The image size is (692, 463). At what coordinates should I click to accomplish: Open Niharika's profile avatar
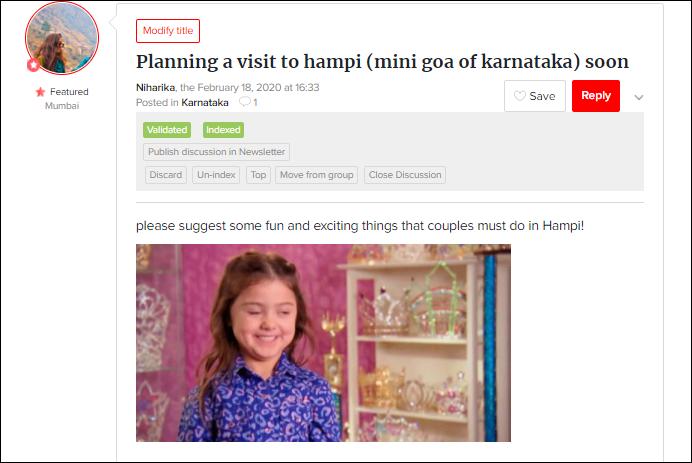point(62,38)
